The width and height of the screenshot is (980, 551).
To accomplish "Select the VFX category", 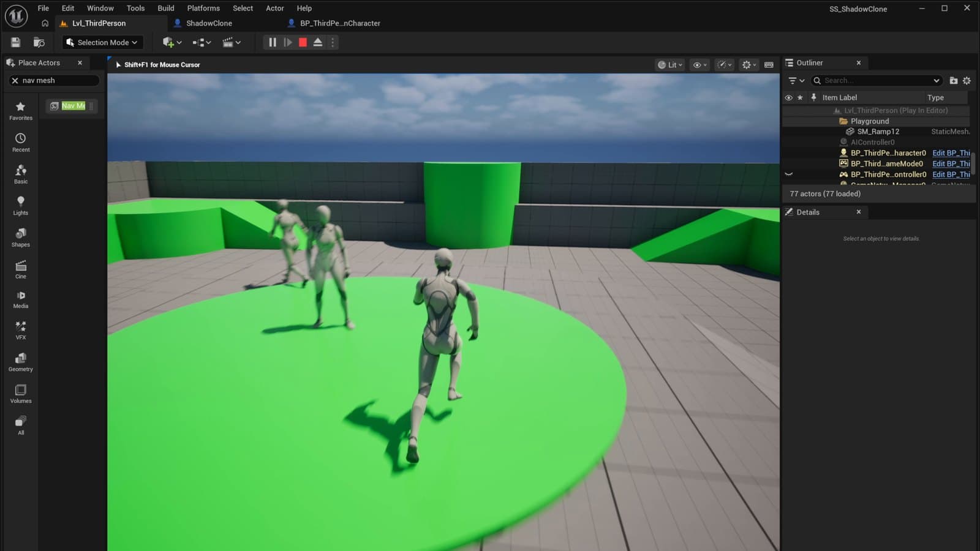I will click(x=20, y=331).
